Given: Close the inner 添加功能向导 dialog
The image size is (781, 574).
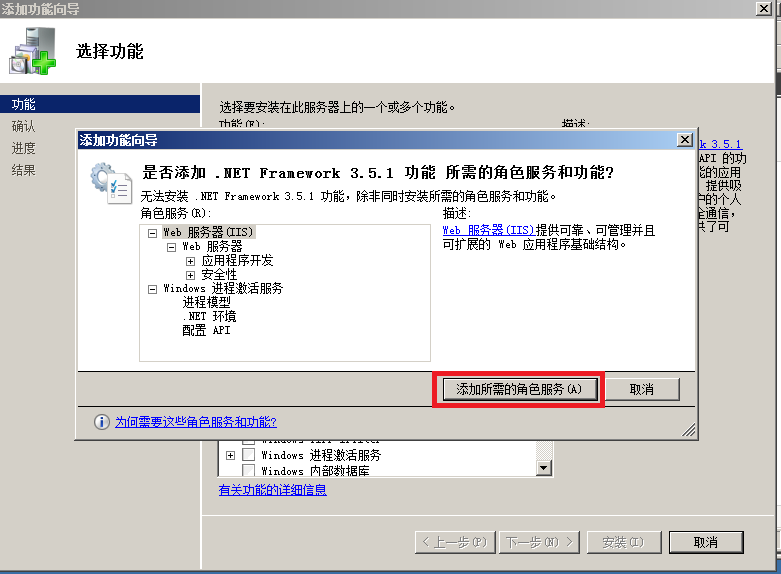Looking at the screenshot, I should tap(685, 140).
